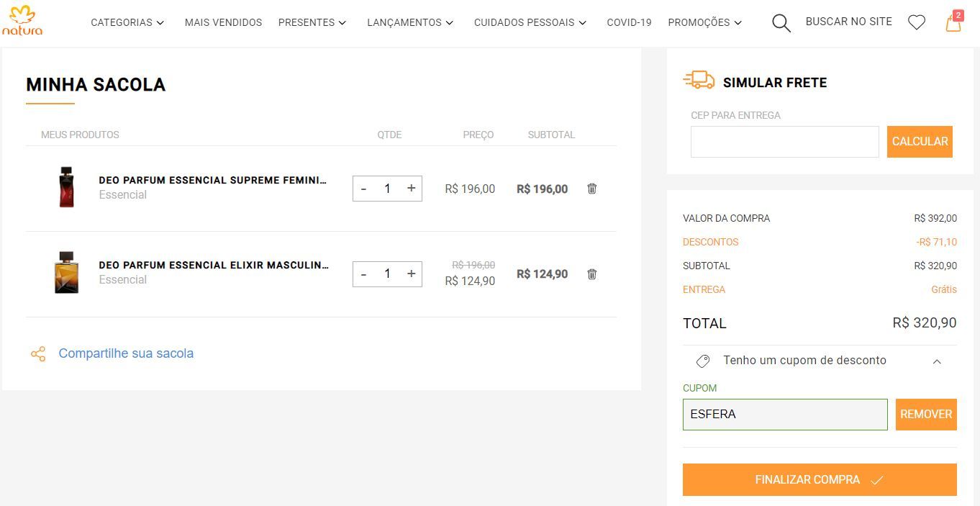
Task: Click the delivery truck Simular Frete icon
Action: click(x=699, y=80)
